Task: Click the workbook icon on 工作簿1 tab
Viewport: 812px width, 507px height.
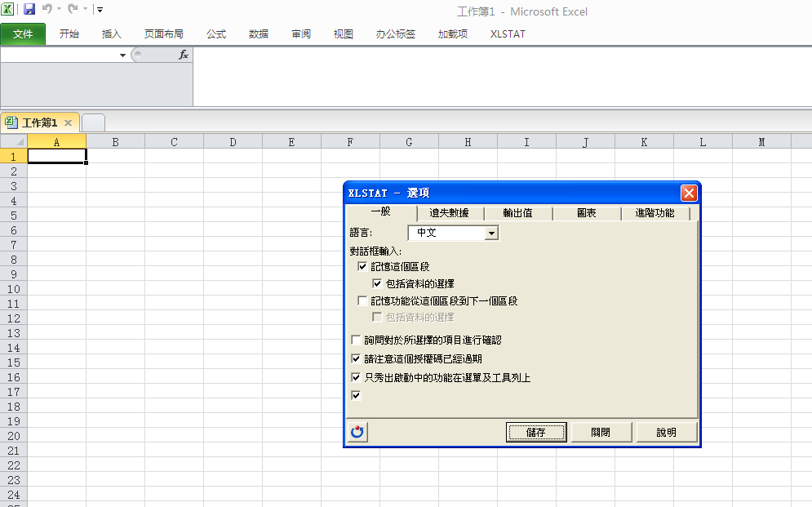Action: coord(11,122)
